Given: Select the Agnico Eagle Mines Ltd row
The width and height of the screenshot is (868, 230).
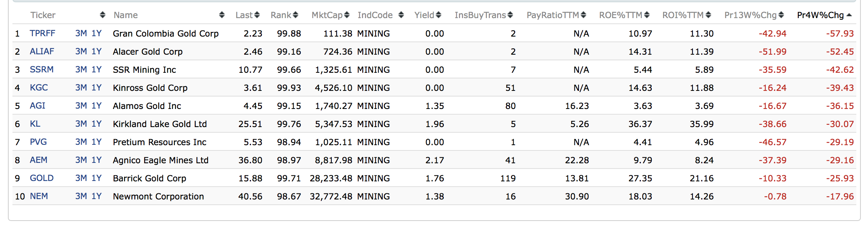Looking at the screenshot, I should click(160, 160).
